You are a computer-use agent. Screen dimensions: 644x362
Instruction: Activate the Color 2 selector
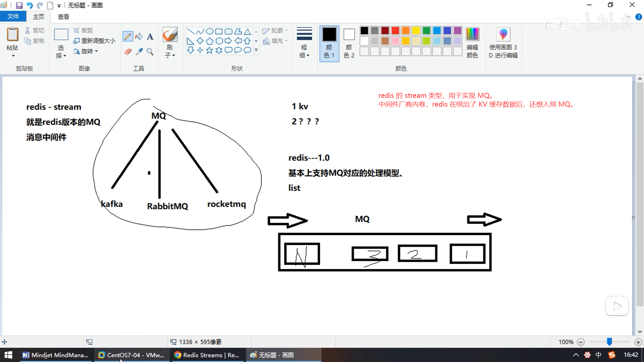pyautogui.click(x=349, y=43)
